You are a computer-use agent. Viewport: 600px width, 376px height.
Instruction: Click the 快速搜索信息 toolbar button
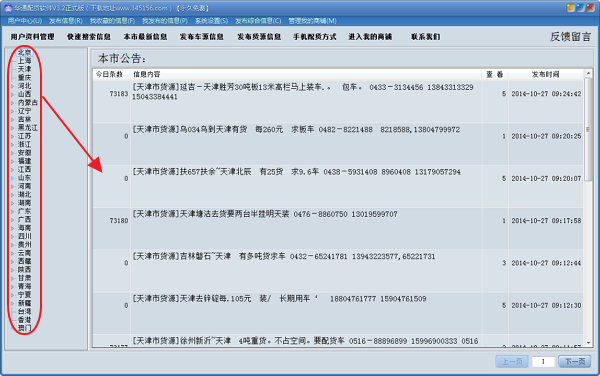(89, 37)
